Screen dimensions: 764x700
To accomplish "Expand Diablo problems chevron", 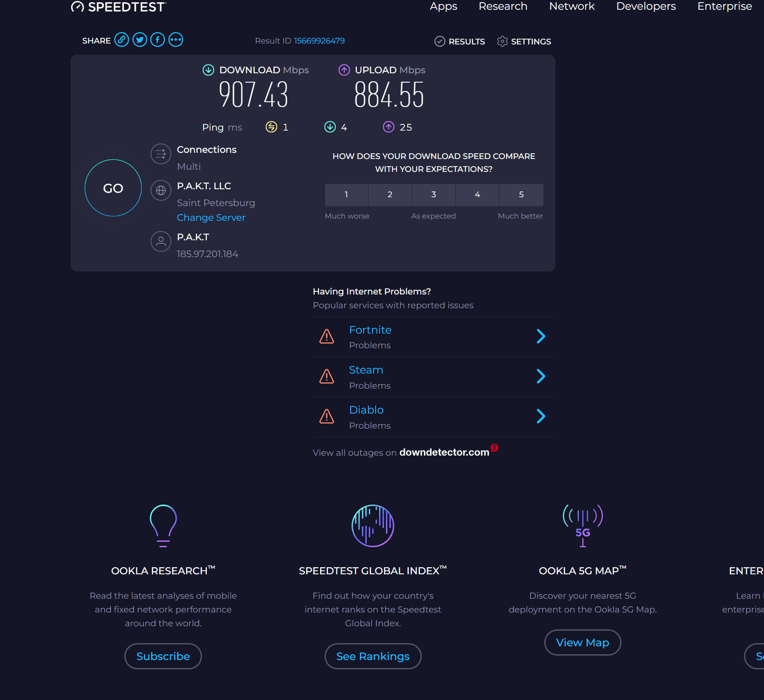I will 541,416.
